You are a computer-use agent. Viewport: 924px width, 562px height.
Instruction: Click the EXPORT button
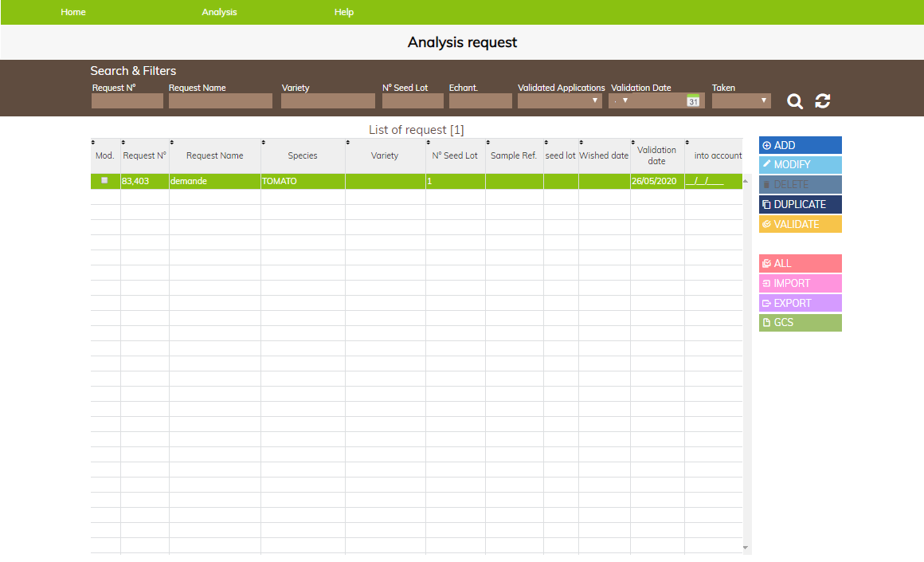(800, 303)
